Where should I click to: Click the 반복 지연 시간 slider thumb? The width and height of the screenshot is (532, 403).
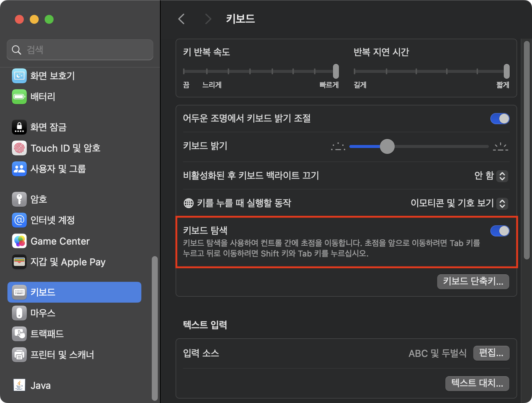(507, 71)
